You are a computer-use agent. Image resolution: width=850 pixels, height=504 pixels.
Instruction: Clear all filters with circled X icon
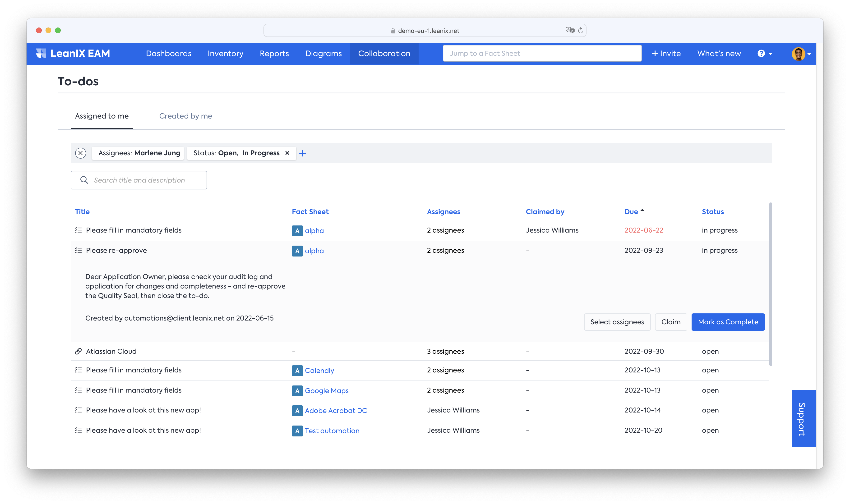coord(80,153)
